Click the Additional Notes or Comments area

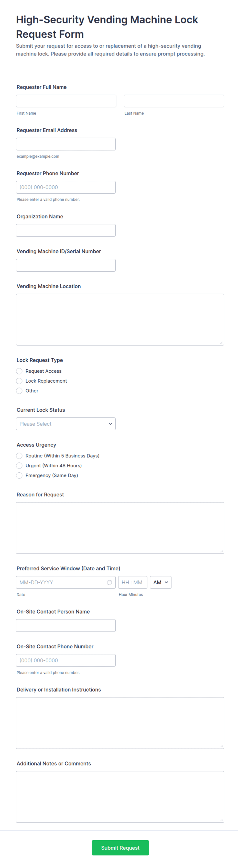(x=120, y=795)
